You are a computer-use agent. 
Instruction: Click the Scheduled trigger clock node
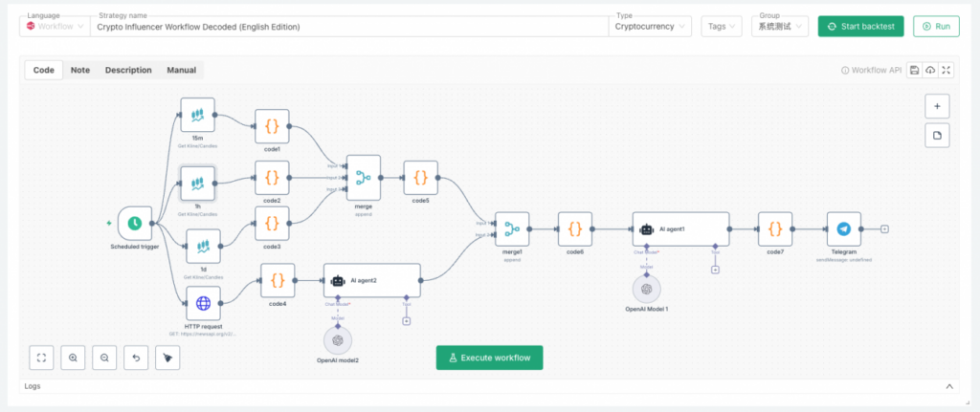tap(135, 223)
